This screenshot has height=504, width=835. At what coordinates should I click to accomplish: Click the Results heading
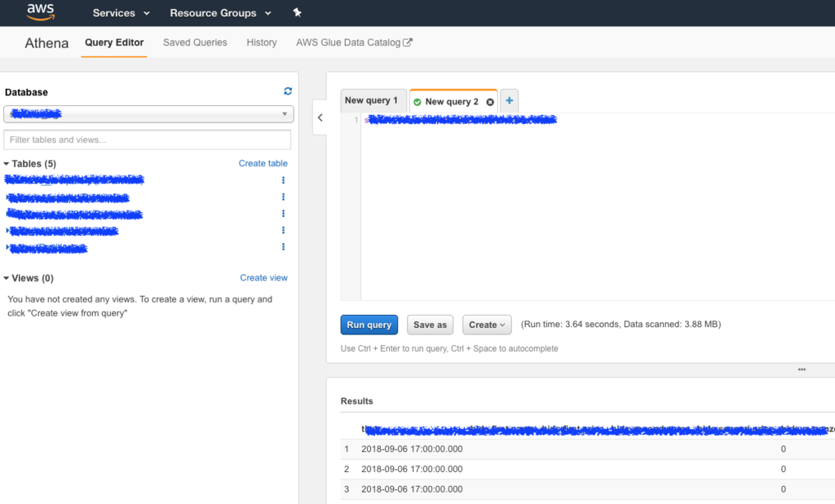tap(357, 401)
